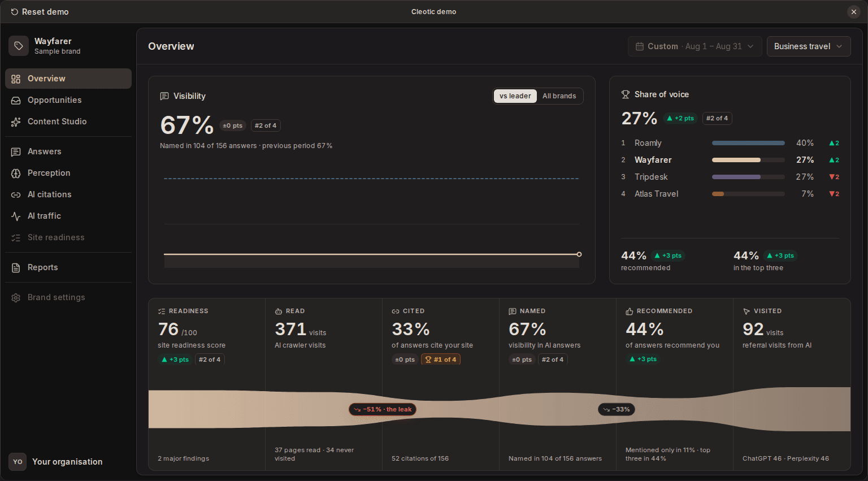Navigate to AI traffic
Image resolution: width=868 pixels, height=481 pixels.
[68, 216]
